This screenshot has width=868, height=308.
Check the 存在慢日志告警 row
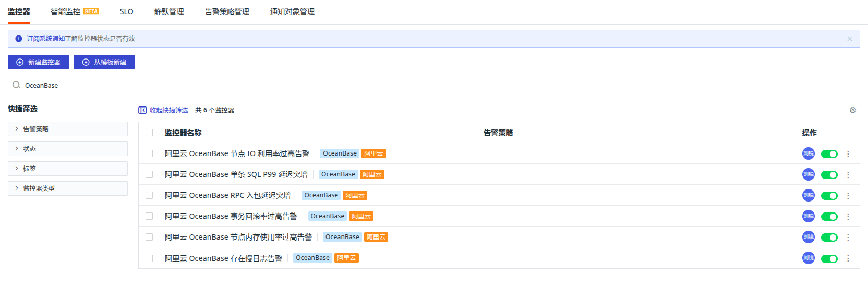pyautogui.click(x=149, y=258)
